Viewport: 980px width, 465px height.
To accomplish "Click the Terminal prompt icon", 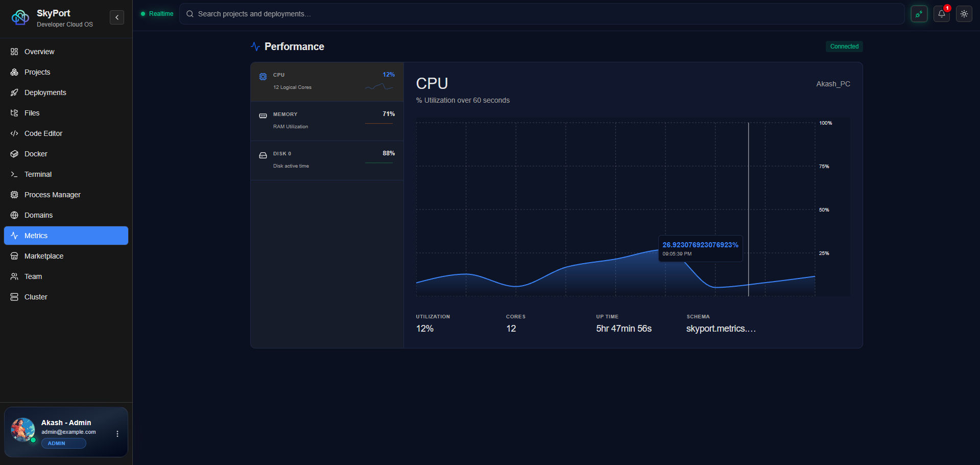I will tap(14, 174).
